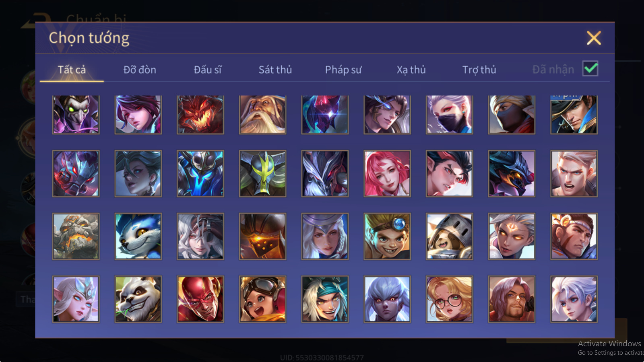The height and width of the screenshot is (362, 644).
Task: Select the red Flash hero portrait
Action: [x=200, y=299]
